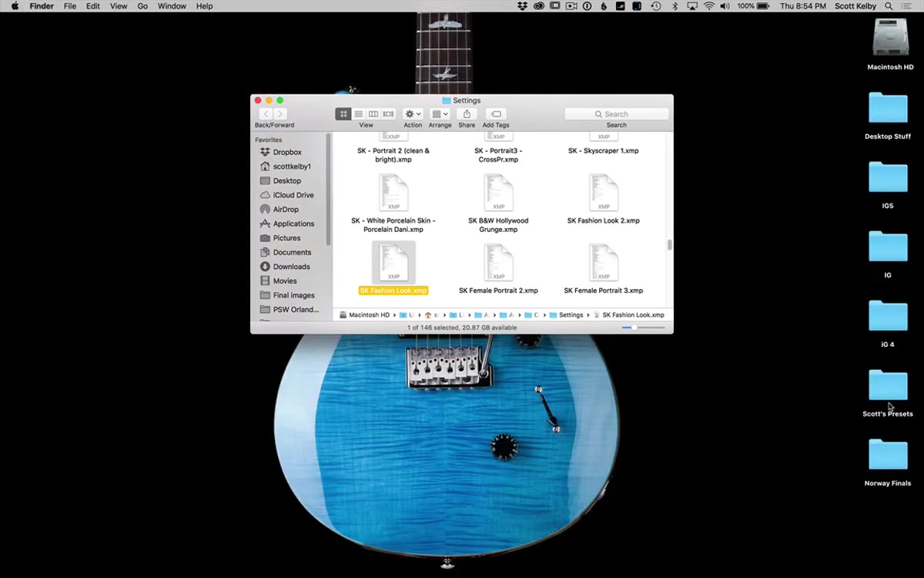Click SK Fashion Look.xmp in path bar
Viewport: 924px width, 578px height.
(x=628, y=315)
